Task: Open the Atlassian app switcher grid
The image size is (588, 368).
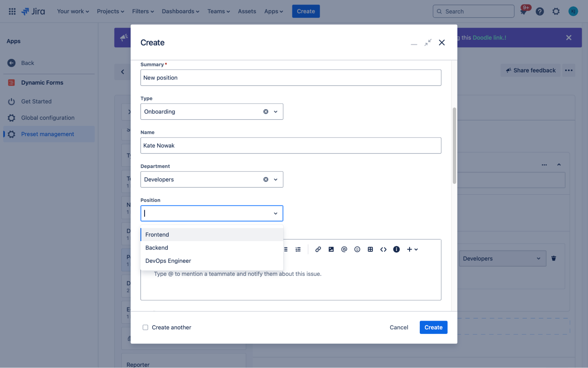Action: (x=12, y=11)
